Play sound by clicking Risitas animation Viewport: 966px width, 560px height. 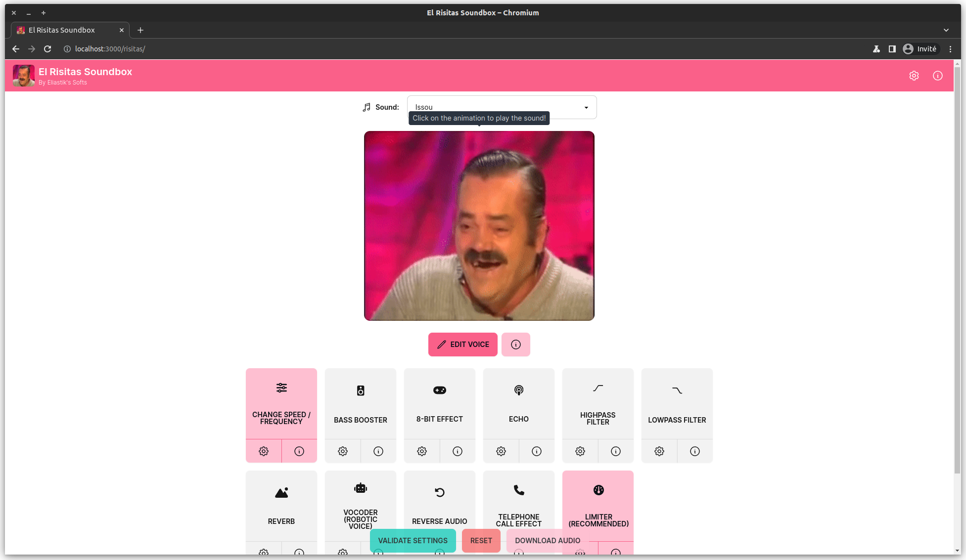click(479, 226)
